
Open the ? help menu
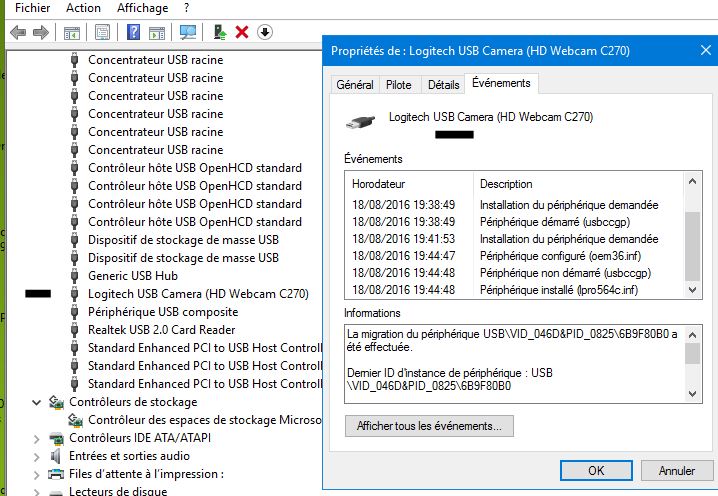point(186,8)
